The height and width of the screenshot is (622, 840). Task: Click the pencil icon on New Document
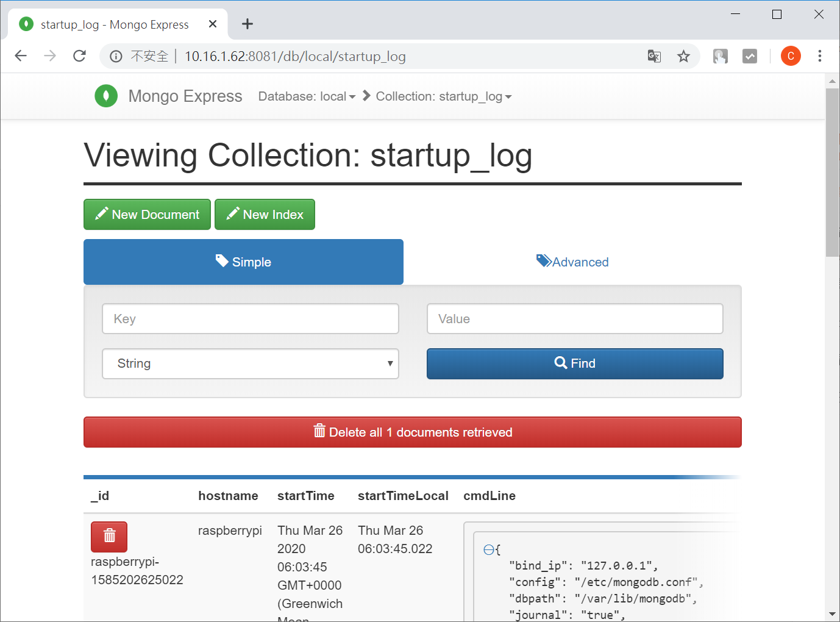click(x=101, y=214)
